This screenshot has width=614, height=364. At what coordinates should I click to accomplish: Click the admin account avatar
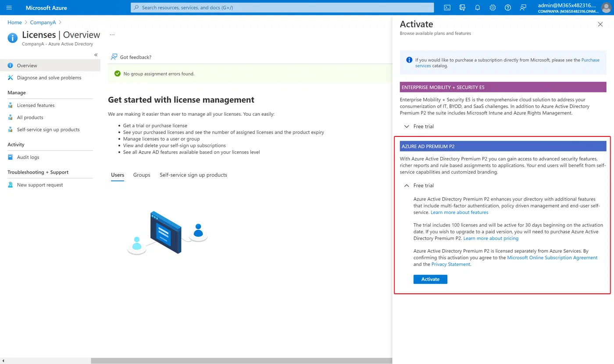click(606, 7)
